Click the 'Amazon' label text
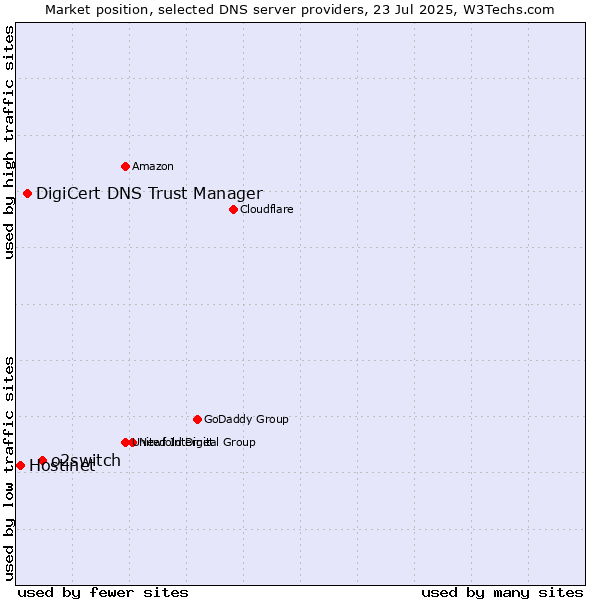The image size is (600, 600). coord(153,166)
